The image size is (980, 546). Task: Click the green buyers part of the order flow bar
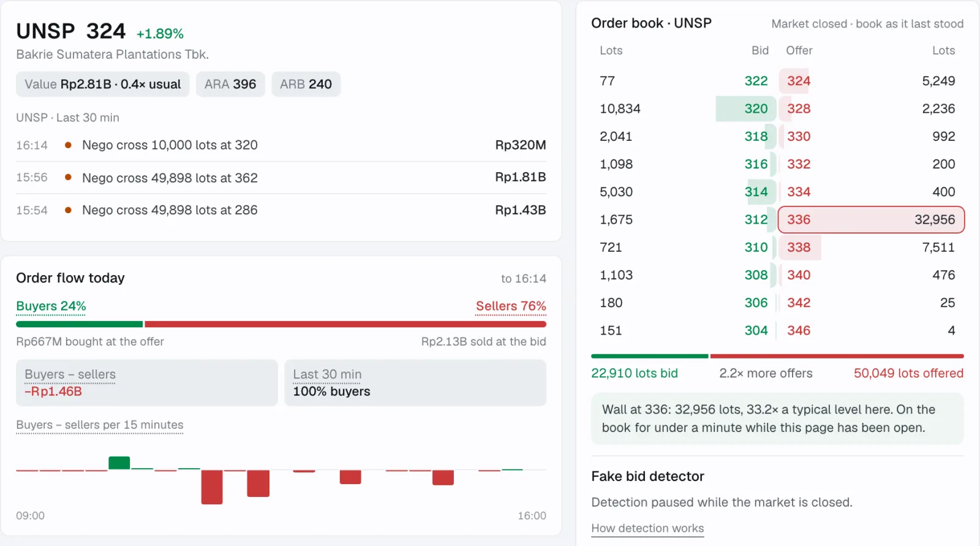79,324
